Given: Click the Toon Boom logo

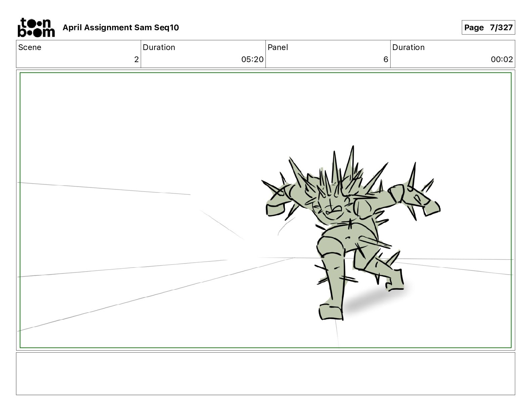Looking at the screenshot, I should point(36,27).
